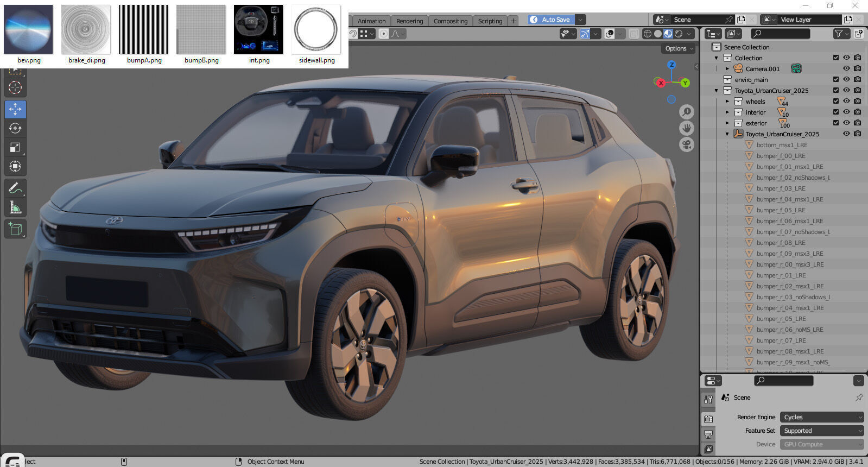Screen dimensions: 868x467
Task: Expand the wheels collection
Action: (727, 102)
